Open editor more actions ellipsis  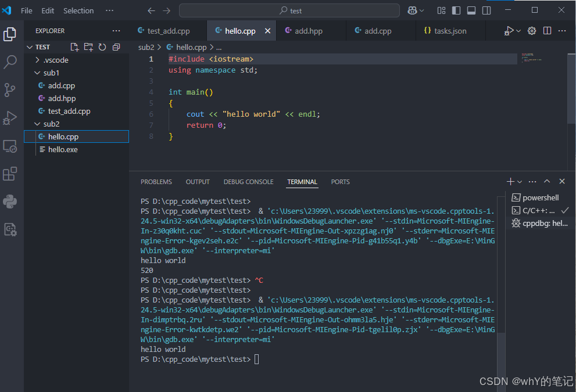[562, 31]
